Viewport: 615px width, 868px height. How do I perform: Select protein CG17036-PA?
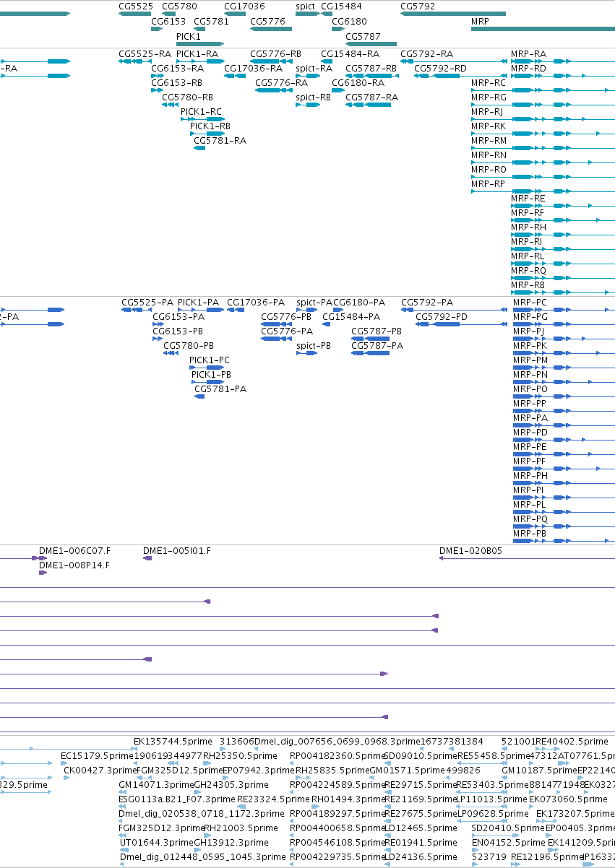[256, 303]
